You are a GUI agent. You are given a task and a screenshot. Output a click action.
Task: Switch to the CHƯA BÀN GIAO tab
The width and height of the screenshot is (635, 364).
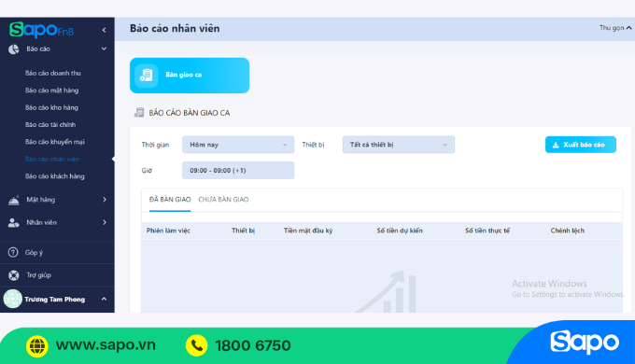(223, 199)
